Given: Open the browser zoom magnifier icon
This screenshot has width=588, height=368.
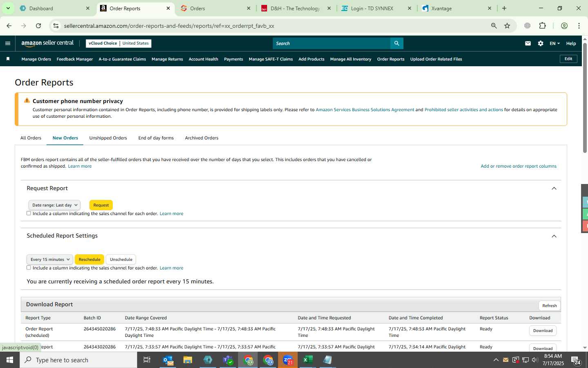Looking at the screenshot, I should coord(494,26).
